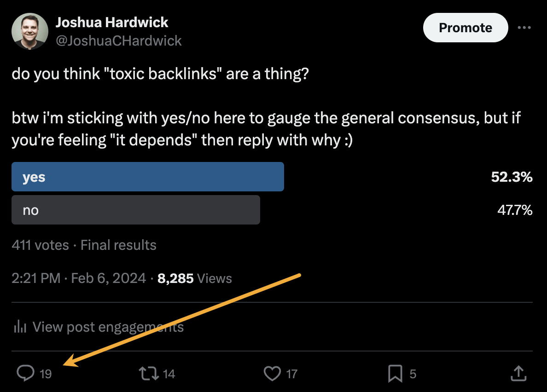
Task: Click the Joshua Hardwick display name
Action: coord(112,22)
